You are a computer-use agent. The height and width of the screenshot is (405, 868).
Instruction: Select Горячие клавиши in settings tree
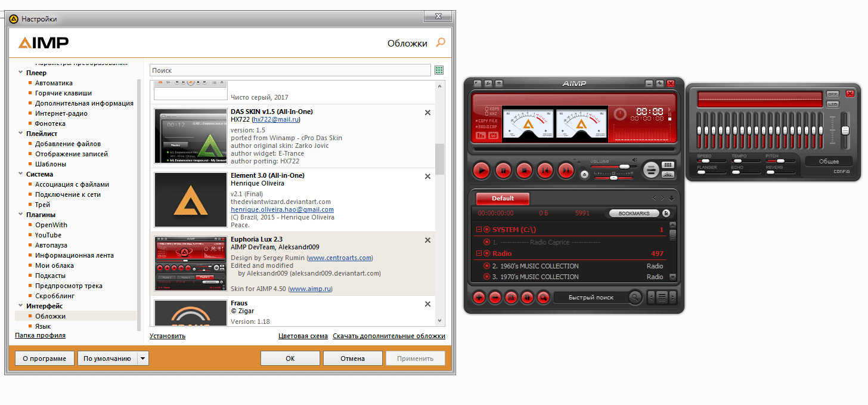tap(63, 93)
